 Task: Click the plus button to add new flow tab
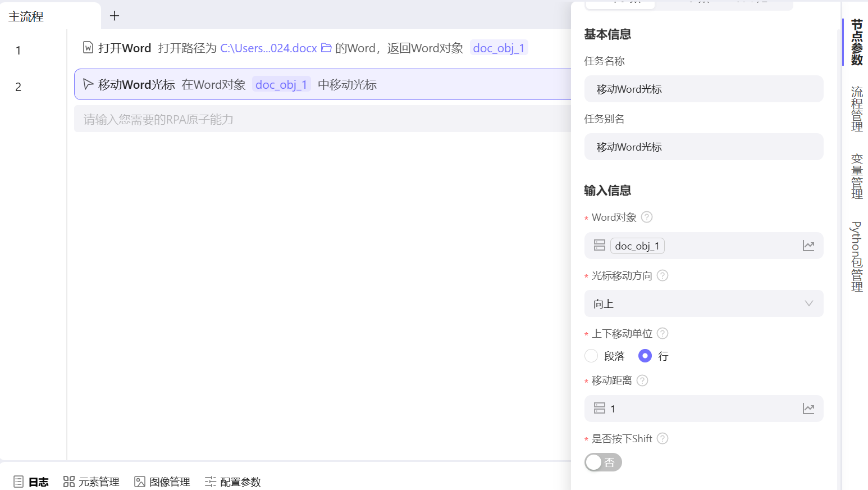pyautogui.click(x=114, y=16)
